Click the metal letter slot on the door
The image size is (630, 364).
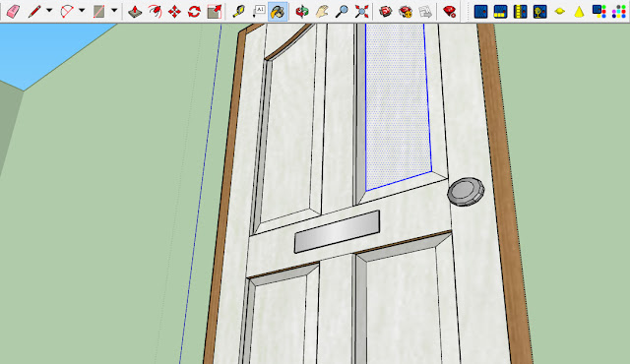337,231
